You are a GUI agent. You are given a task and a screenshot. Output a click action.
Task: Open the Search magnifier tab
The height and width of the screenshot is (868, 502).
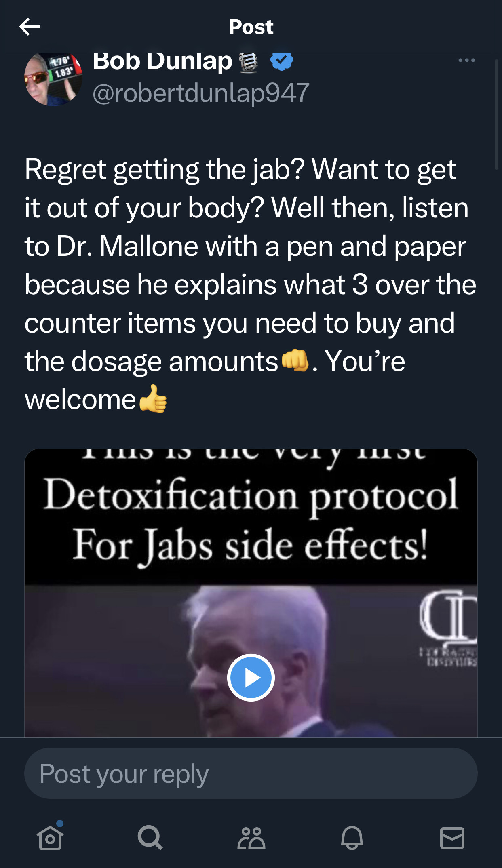pos(150,837)
